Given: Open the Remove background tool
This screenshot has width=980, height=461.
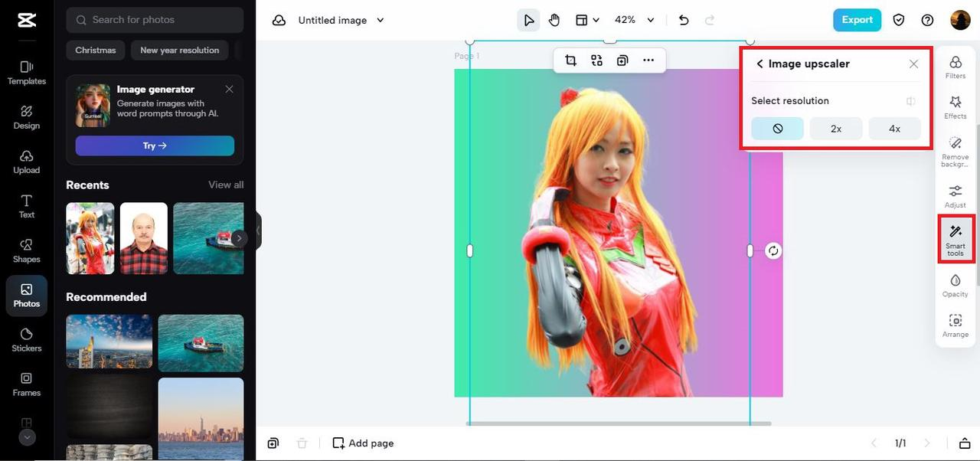Looking at the screenshot, I should (955, 152).
